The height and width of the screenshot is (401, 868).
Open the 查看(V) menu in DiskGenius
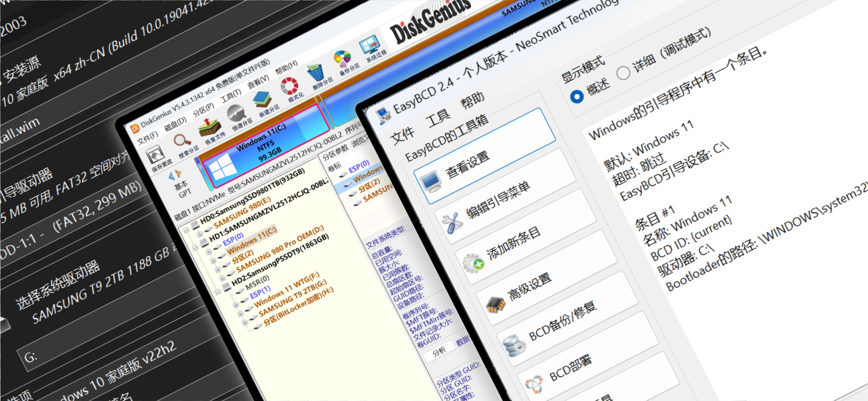[258, 81]
